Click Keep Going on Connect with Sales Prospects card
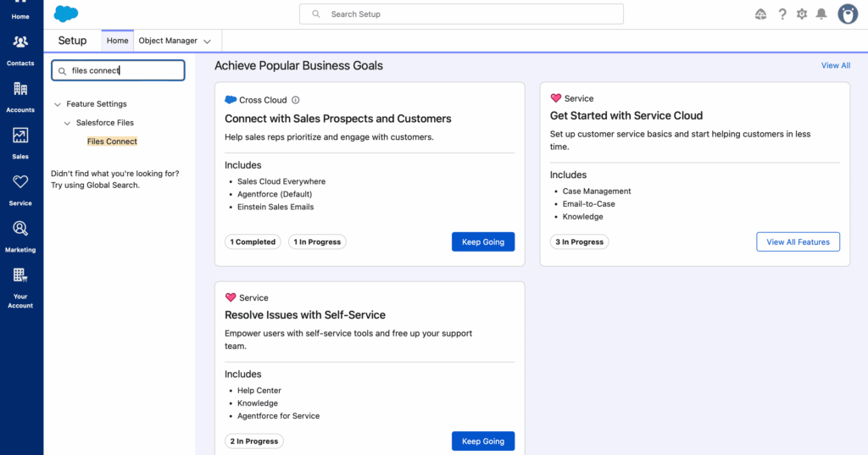 click(482, 241)
